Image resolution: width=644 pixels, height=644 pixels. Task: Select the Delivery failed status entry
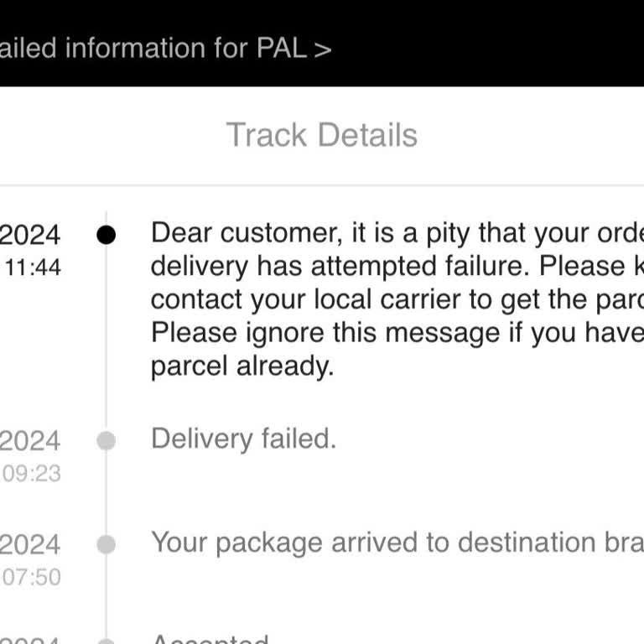click(243, 439)
